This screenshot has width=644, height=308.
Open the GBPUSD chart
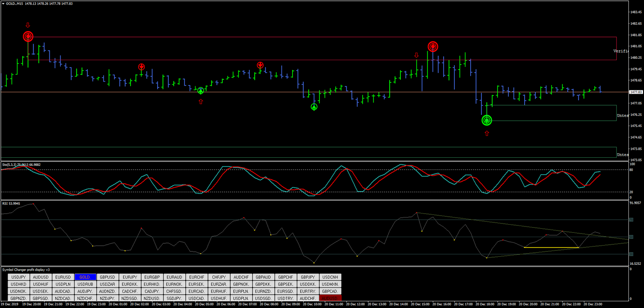click(107, 277)
